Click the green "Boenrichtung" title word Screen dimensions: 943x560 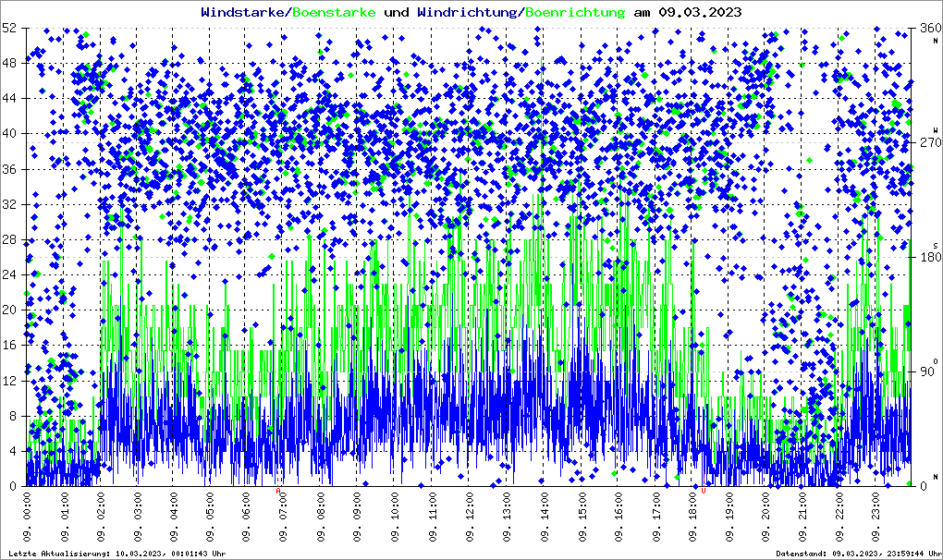[x=576, y=12]
